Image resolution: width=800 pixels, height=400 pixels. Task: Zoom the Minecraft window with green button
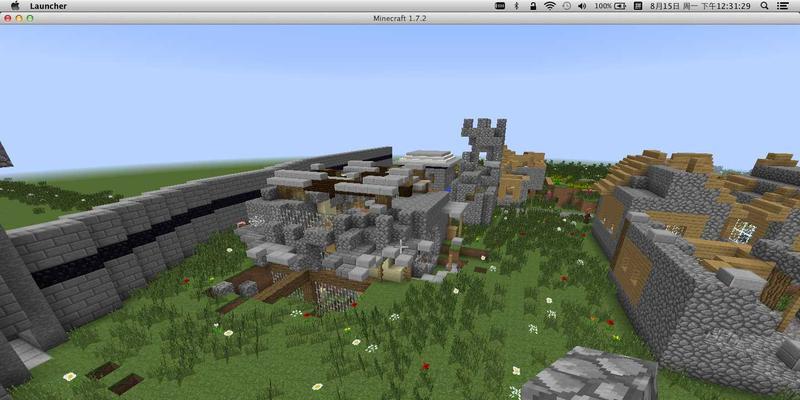click(30, 18)
